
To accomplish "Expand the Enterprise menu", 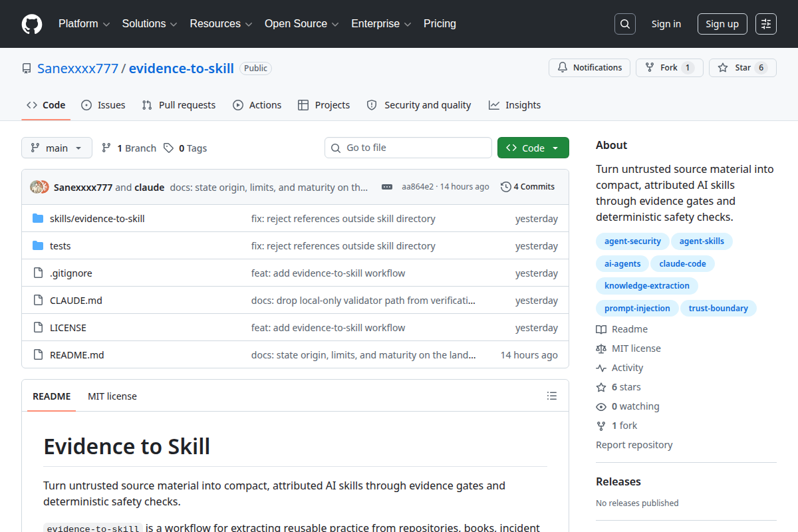I will (381, 24).
